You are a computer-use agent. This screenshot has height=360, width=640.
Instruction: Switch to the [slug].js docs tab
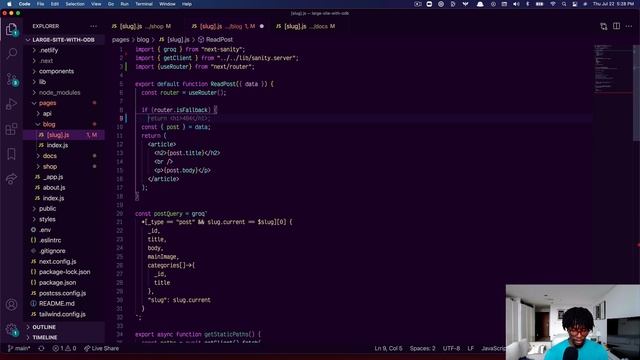point(305,26)
